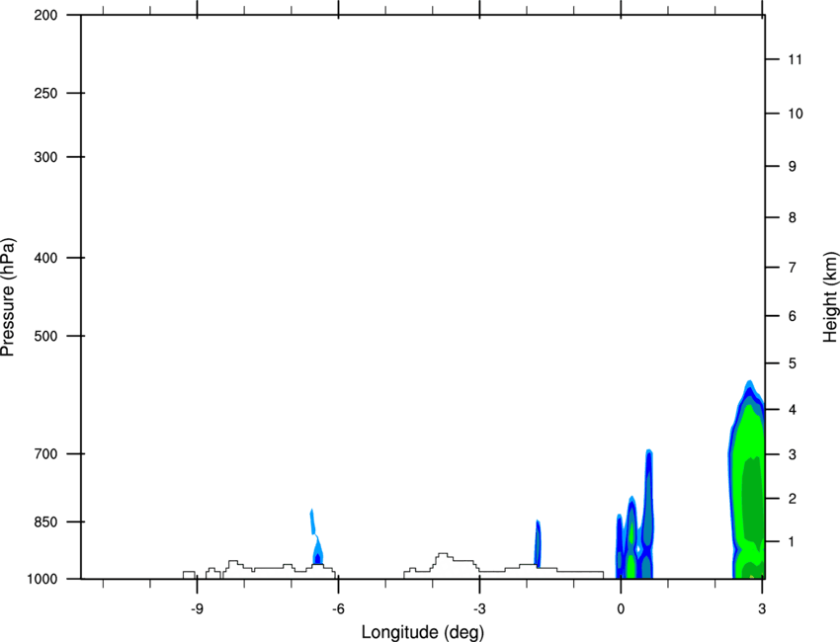Click the 9 km height label

coord(793,167)
